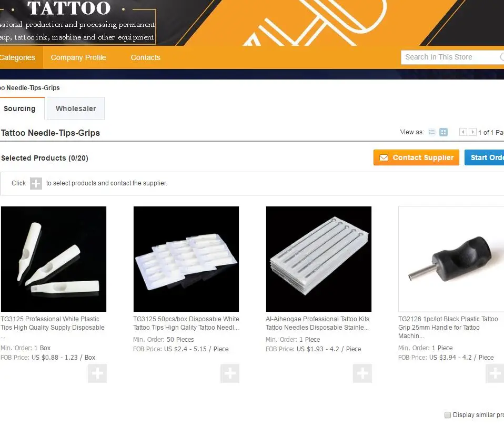The height and width of the screenshot is (425, 504).
Task: Select the Sourcing tab
Action: 19,108
